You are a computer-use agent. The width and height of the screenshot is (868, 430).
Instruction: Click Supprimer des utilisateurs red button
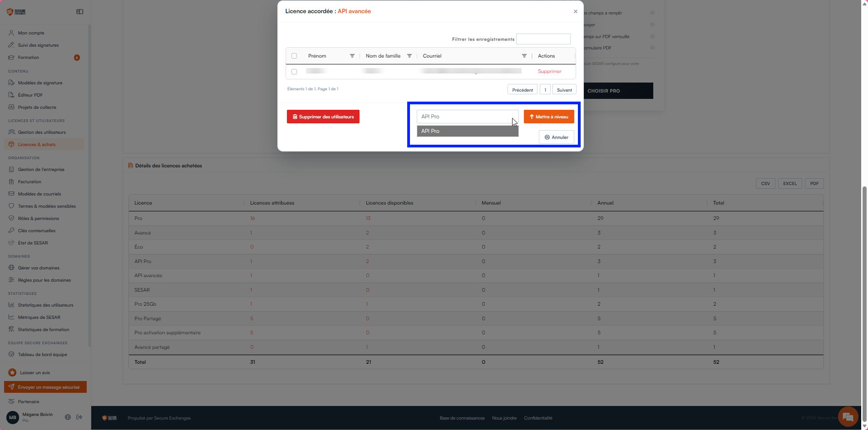(323, 117)
